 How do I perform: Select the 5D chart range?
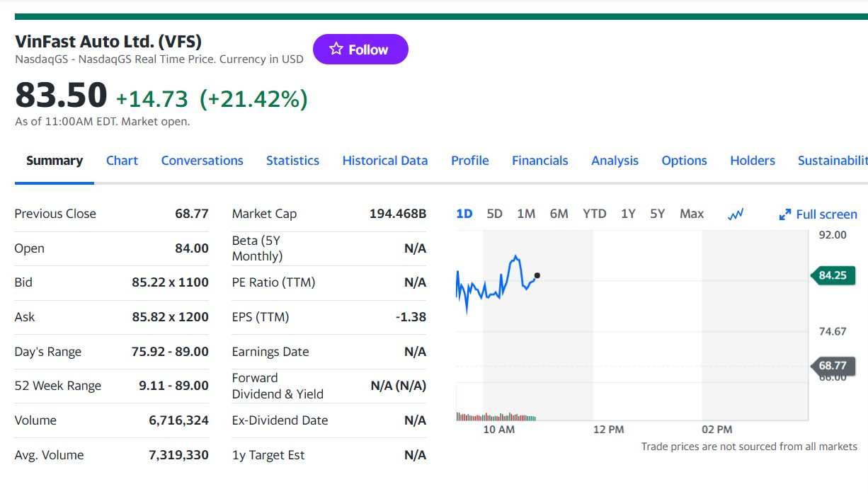pos(494,214)
